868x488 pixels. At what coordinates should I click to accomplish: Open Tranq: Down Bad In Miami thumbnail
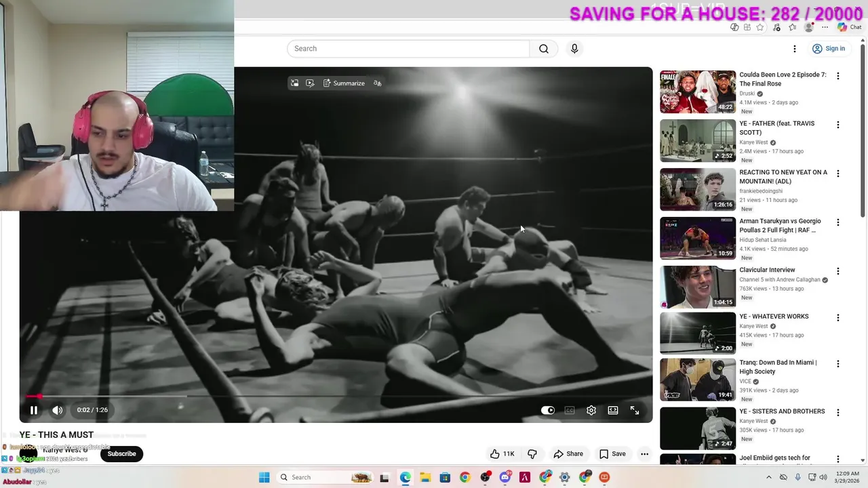point(698,380)
